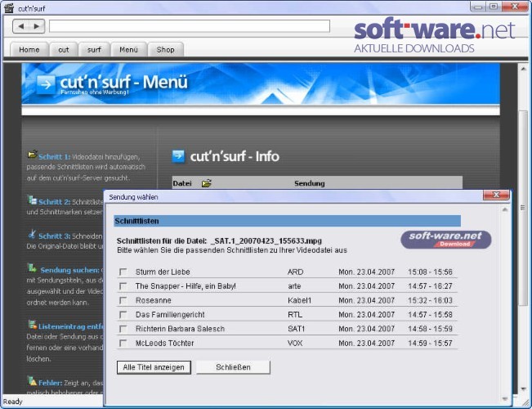
Task: Click main page scrollbar up arrow
Action: click(523, 69)
